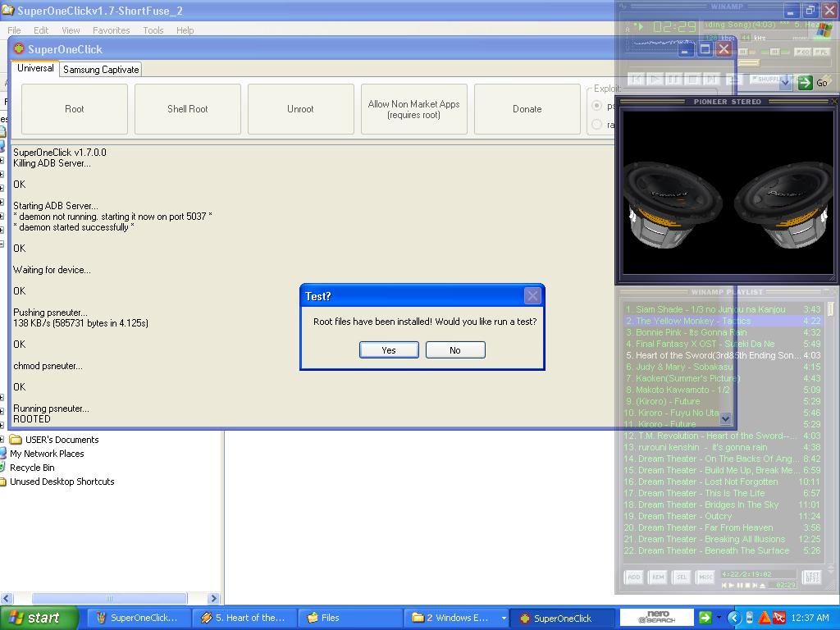
Task: Click the Shell Root button
Action: coord(188,109)
